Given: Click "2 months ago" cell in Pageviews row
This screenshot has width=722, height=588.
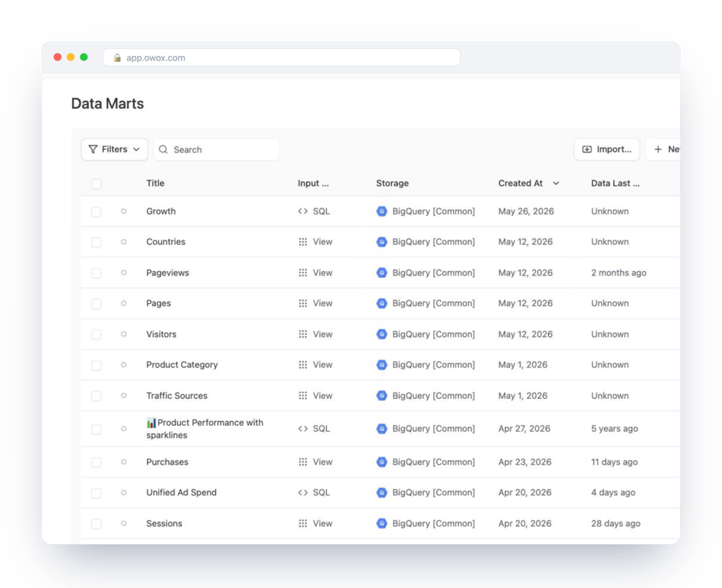Looking at the screenshot, I should [619, 273].
